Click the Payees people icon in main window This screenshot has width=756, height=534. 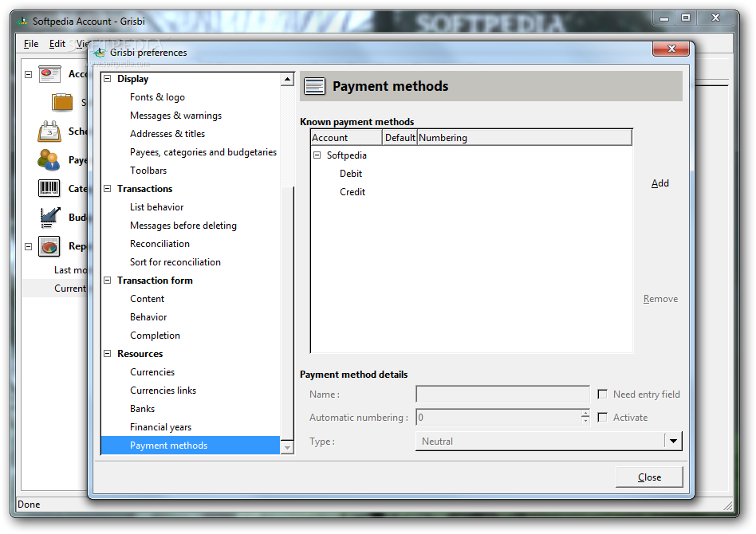49,160
